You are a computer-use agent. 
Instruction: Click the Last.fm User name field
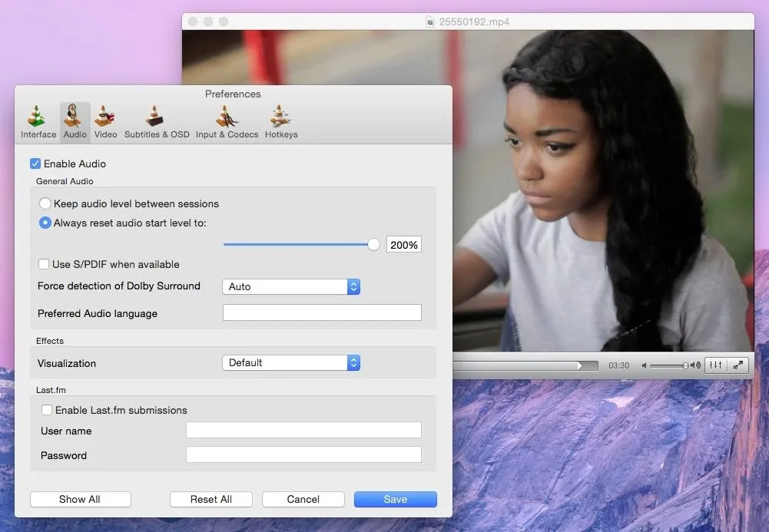click(303, 430)
